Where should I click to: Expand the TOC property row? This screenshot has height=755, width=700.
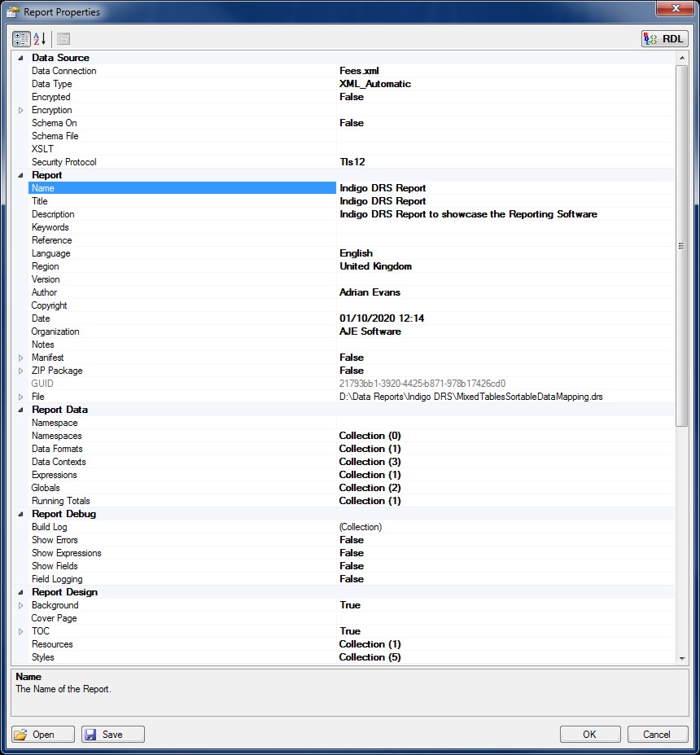pos(20,631)
